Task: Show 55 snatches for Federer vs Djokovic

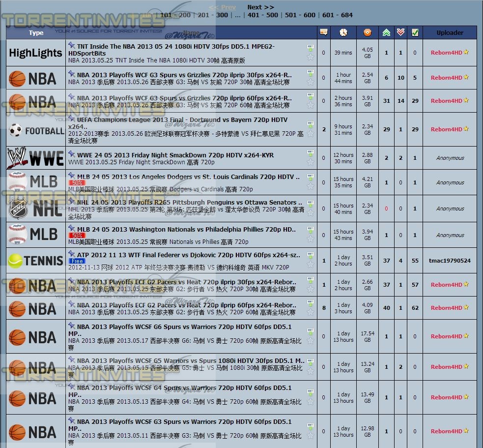Action: pos(415,261)
